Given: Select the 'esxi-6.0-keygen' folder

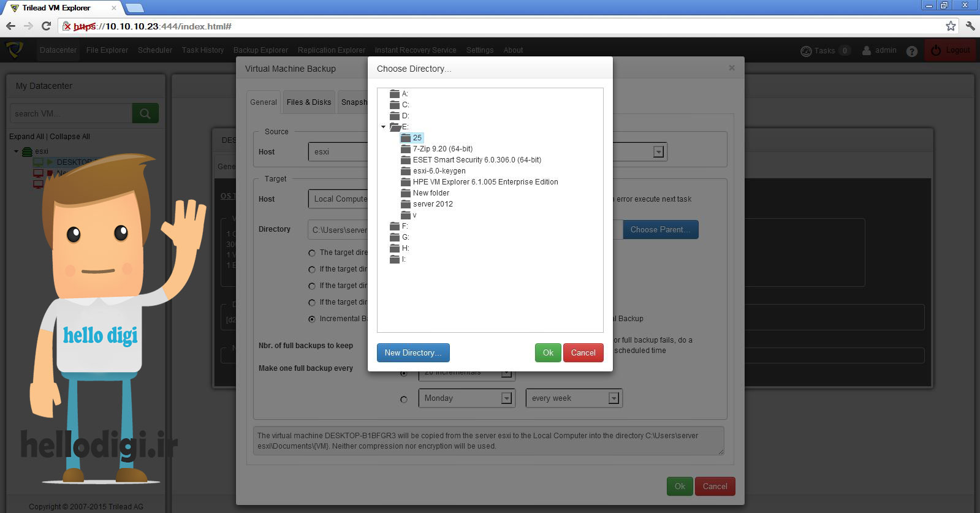Looking at the screenshot, I should (439, 171).
